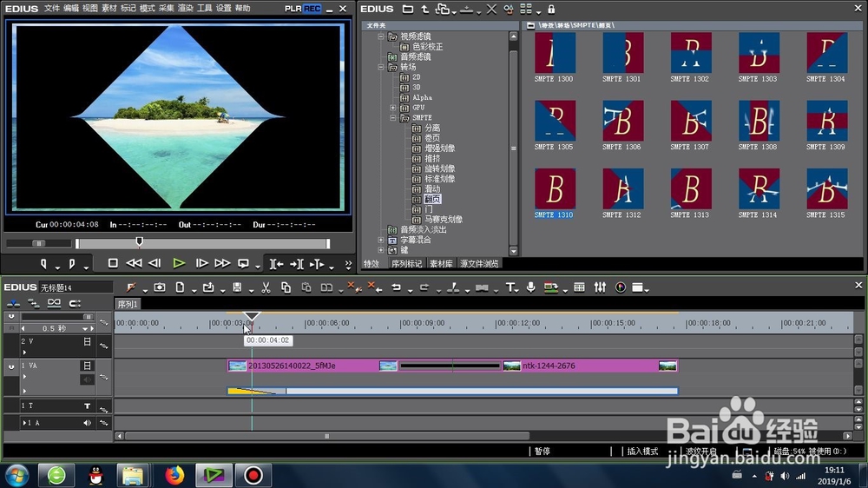The image size is (868, 488).
Task: Expand the 2 V track arrow
Action: [24, 352]
